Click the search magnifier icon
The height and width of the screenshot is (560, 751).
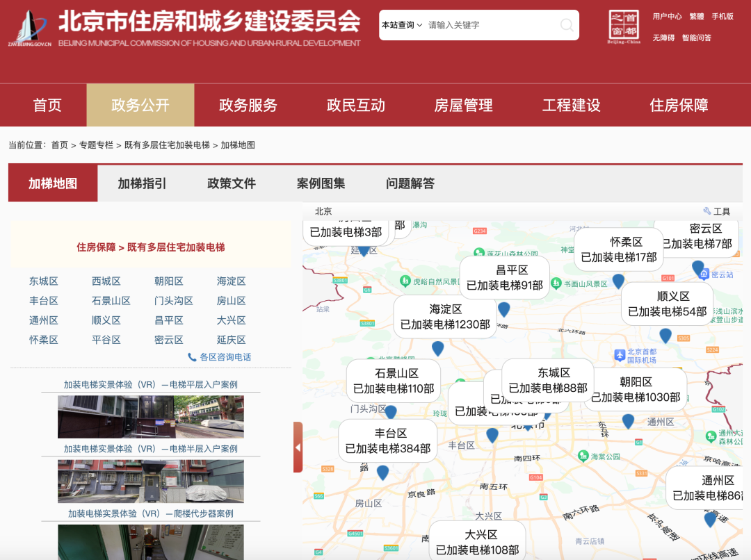[567, 26]
